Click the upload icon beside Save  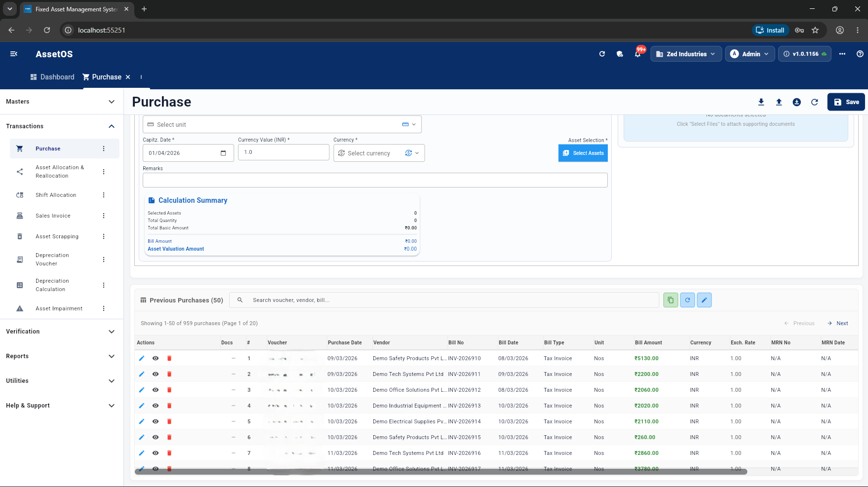click(x=779, y=102)
